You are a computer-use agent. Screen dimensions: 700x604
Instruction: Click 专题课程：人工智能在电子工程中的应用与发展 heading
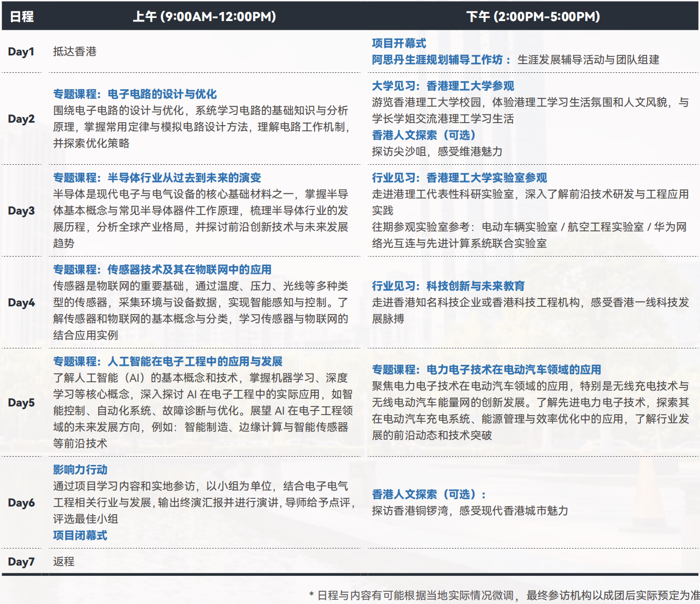point(168,362)
